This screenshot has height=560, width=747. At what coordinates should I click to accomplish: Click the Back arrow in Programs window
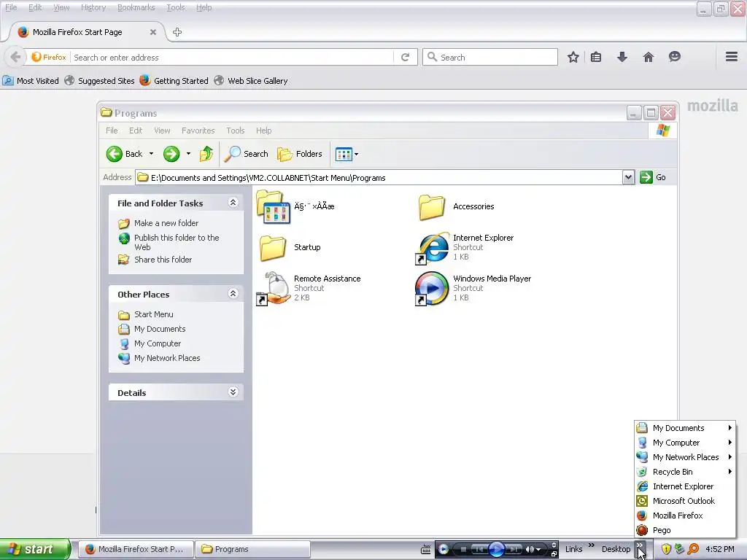coord(115,154)
